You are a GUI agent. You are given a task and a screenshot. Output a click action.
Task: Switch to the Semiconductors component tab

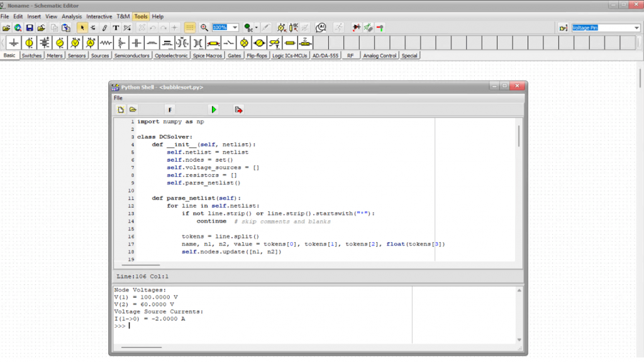(132, 55)
